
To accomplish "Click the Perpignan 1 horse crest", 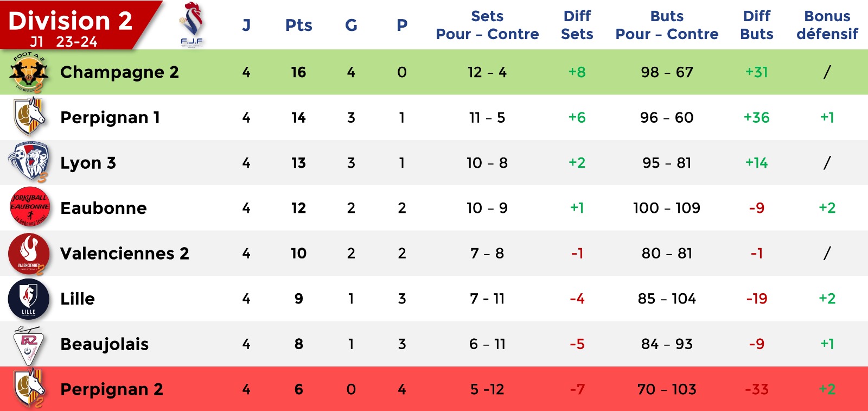I will [29, 117].
